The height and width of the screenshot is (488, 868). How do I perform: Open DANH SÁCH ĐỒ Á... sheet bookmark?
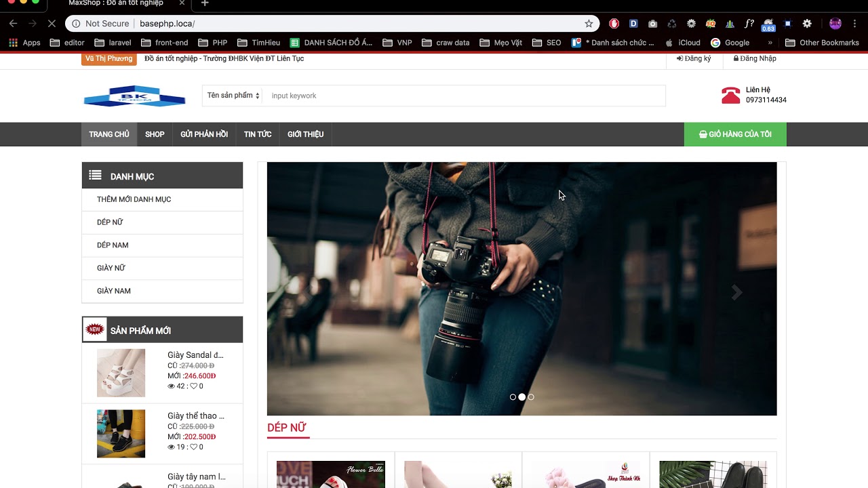coord(332,43)
